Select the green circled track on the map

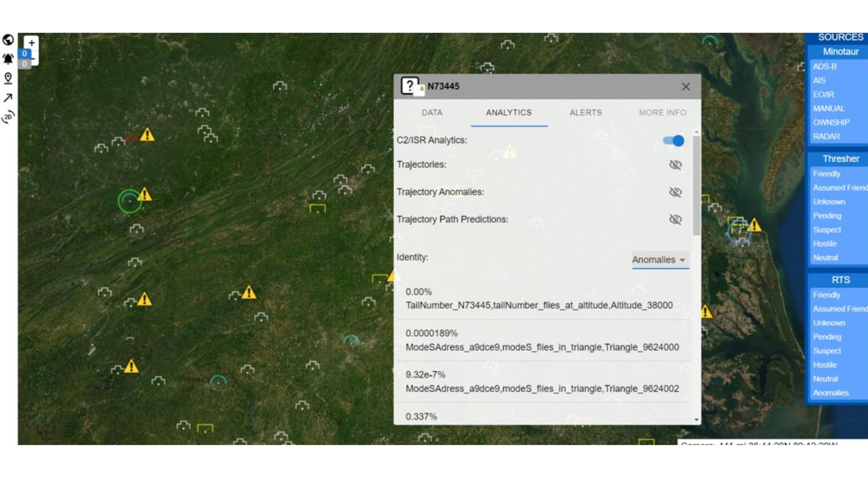[x=129, y=201]
